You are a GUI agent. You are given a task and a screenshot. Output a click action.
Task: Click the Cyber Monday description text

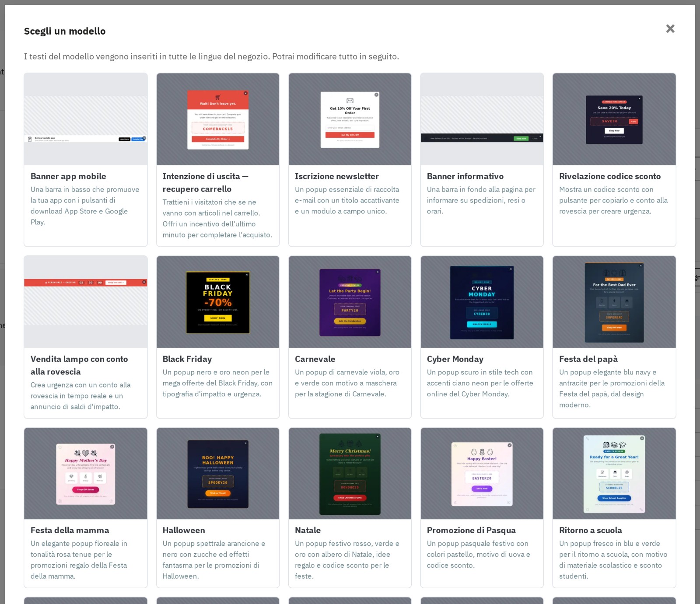coord(480,383)
